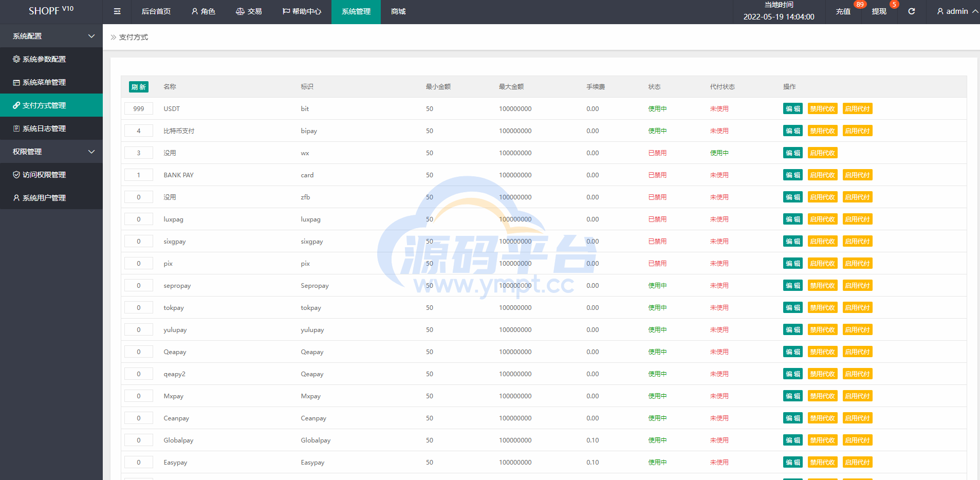Screen dimensions: 980x480
Task: Click 提现 notification with 5 badge
Action: 879,11
